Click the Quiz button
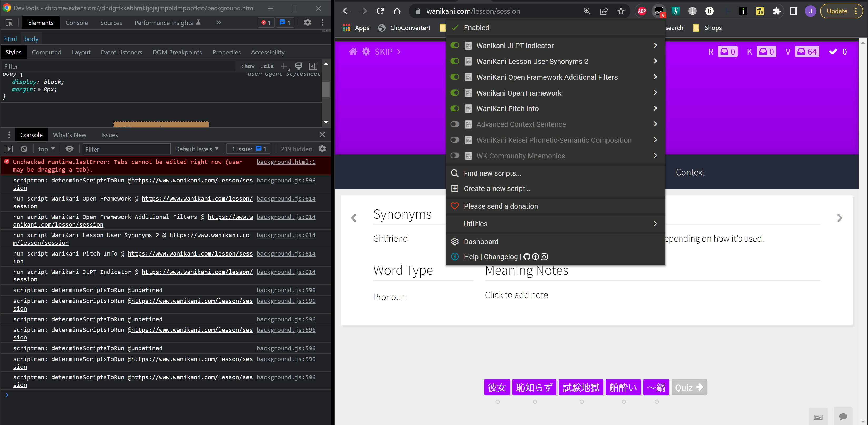868x425 pixels. (x=689, y=387)
